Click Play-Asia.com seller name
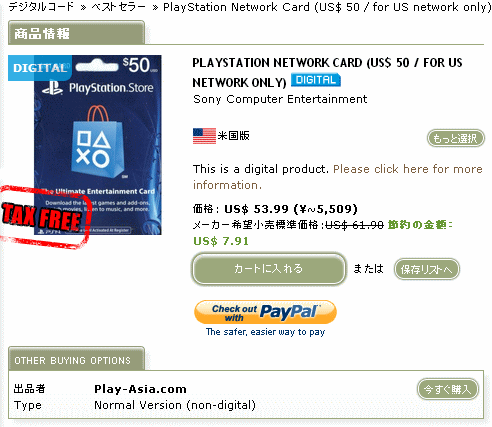Viewport: 492px width, 427px height. 140,389
